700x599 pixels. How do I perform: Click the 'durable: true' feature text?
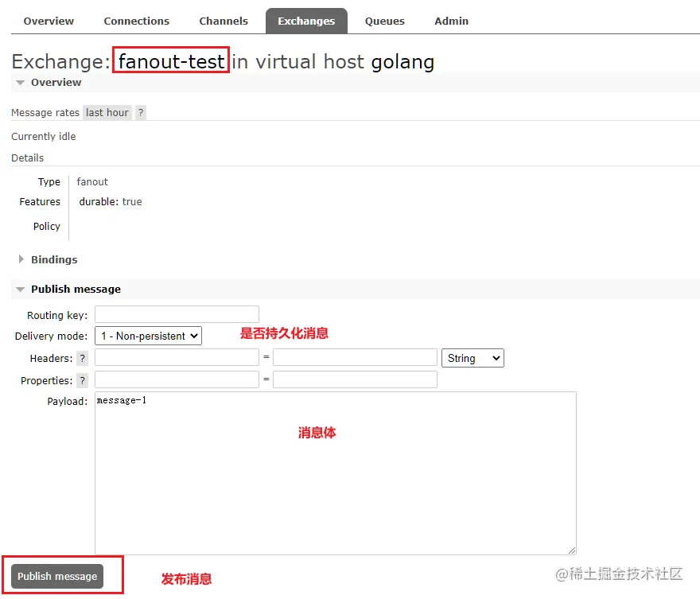tap(111, 202)
